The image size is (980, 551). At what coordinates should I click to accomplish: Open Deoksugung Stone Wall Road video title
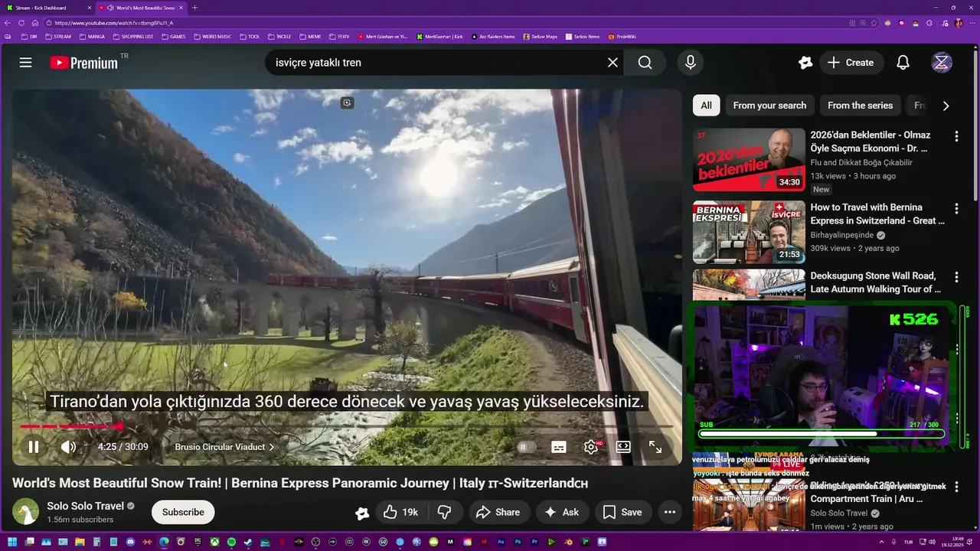click(876, 282)
